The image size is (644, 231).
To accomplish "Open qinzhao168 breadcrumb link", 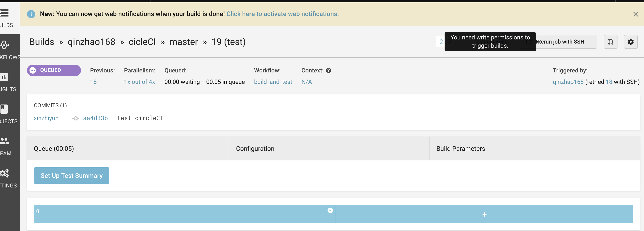I will pyautogui.click(x=91, y=41).
